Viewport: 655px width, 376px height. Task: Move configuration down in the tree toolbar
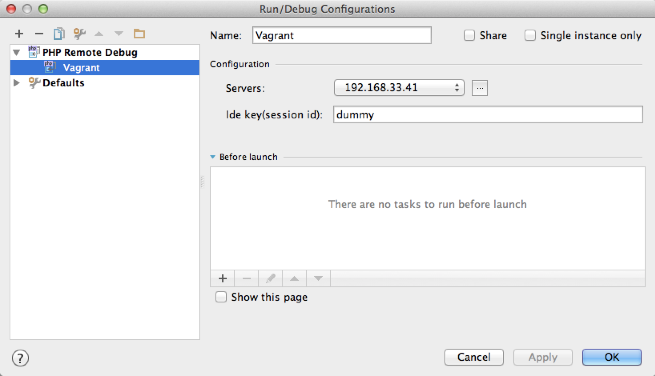point(119,34)
